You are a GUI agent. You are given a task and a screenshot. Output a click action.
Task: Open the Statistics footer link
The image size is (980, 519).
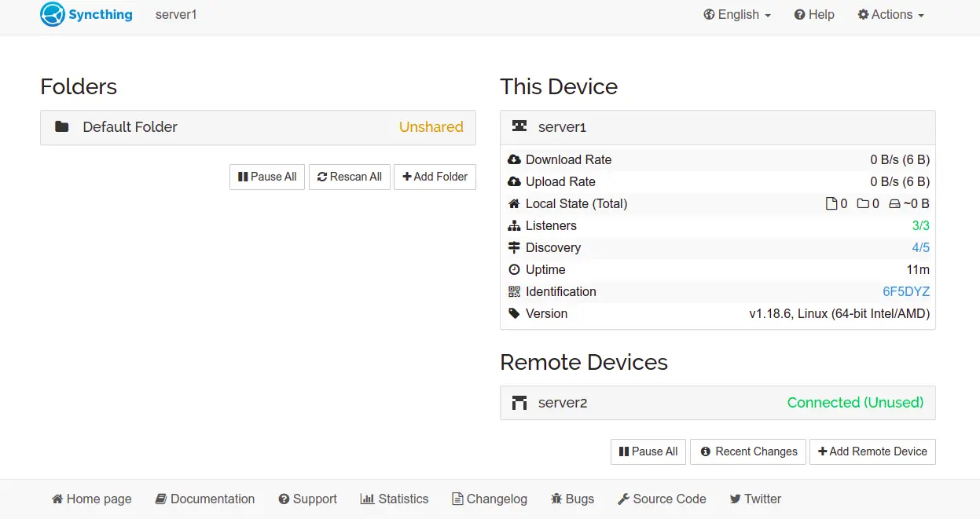coord(395,499)
